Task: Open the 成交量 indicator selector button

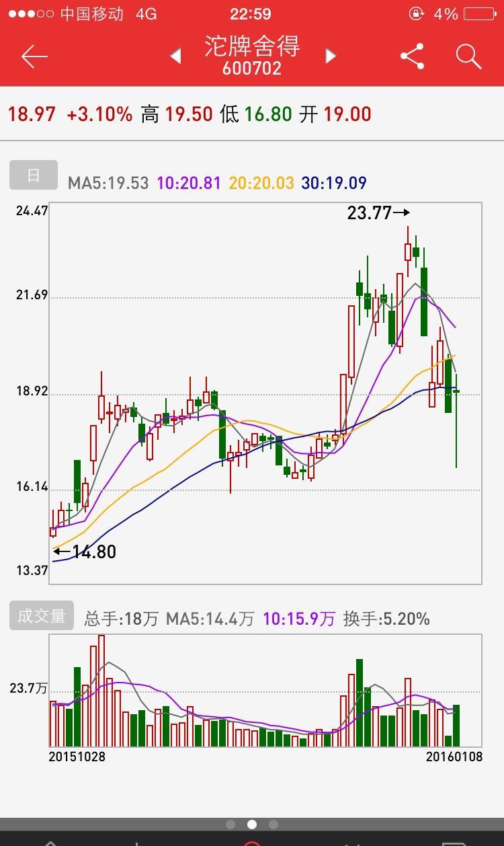Action: (42, 615)
